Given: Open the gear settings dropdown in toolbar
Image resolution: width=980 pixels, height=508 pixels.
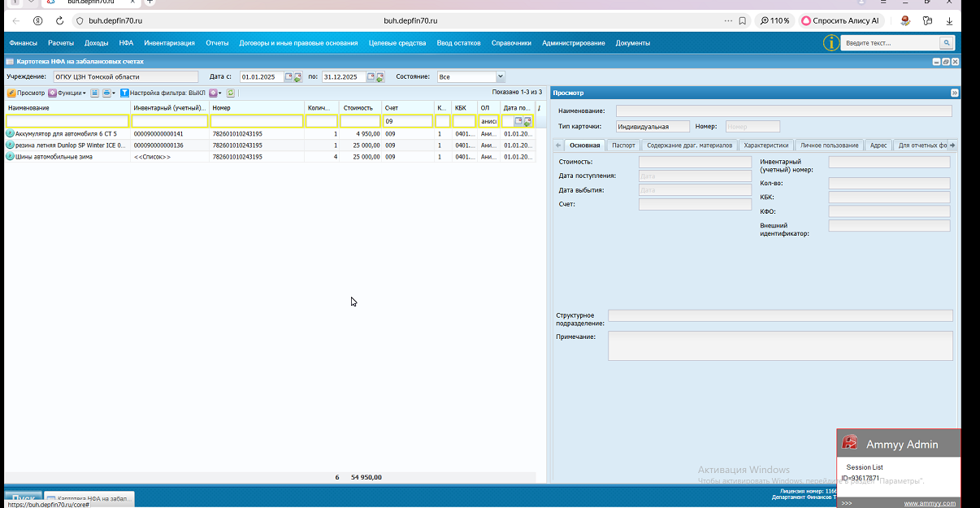Looking at the screenshot, I should pyautogui.click(x=215, y=93).
